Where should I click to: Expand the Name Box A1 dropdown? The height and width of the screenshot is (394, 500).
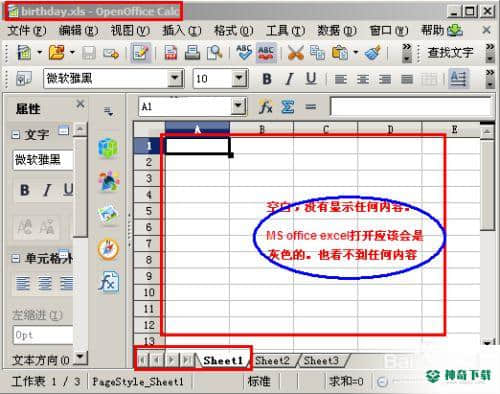(238, 107)
